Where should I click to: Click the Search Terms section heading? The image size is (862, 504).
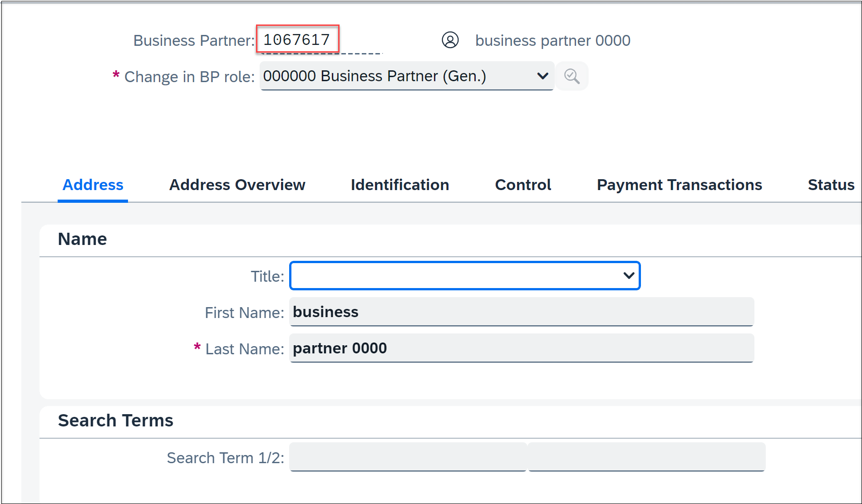pyautogui.click(x=115, y=421)
